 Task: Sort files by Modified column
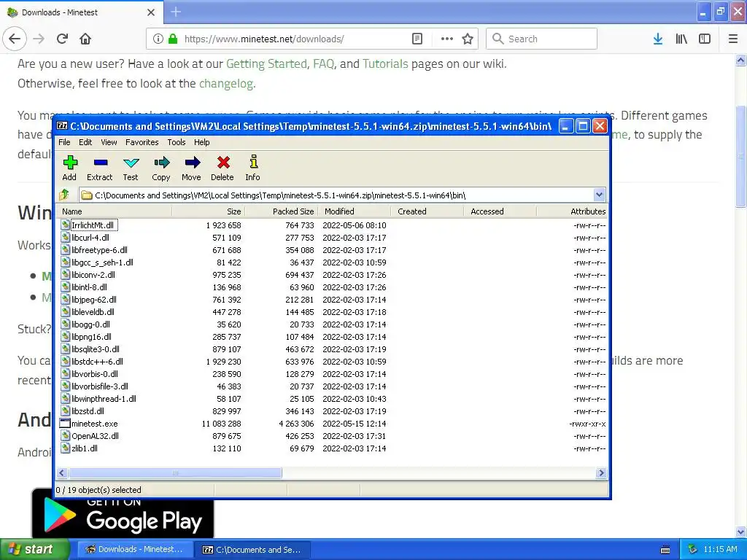354,211
